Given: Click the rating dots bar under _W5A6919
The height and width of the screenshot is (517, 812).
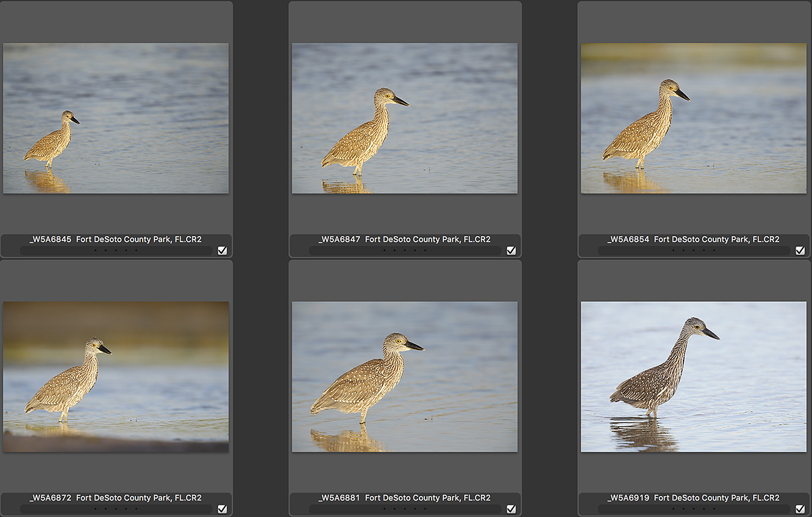Looking at the screenshot, I should tap(694, 509).
